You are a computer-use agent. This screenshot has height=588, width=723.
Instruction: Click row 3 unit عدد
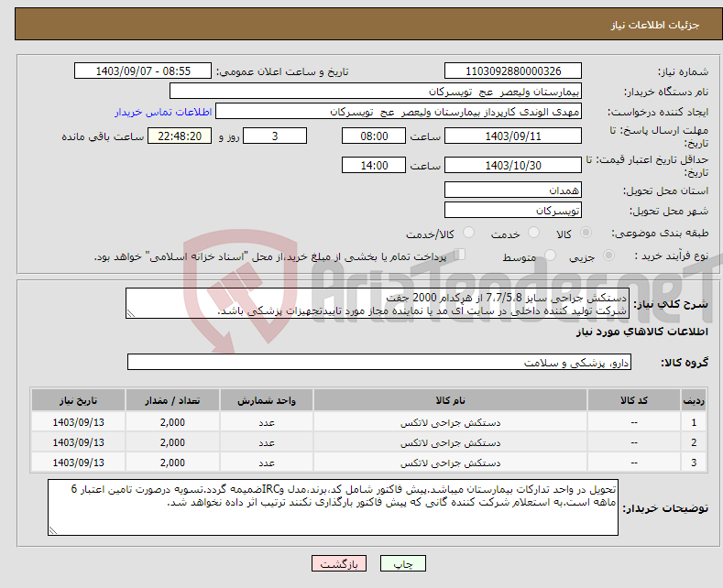tap(267, 463)
